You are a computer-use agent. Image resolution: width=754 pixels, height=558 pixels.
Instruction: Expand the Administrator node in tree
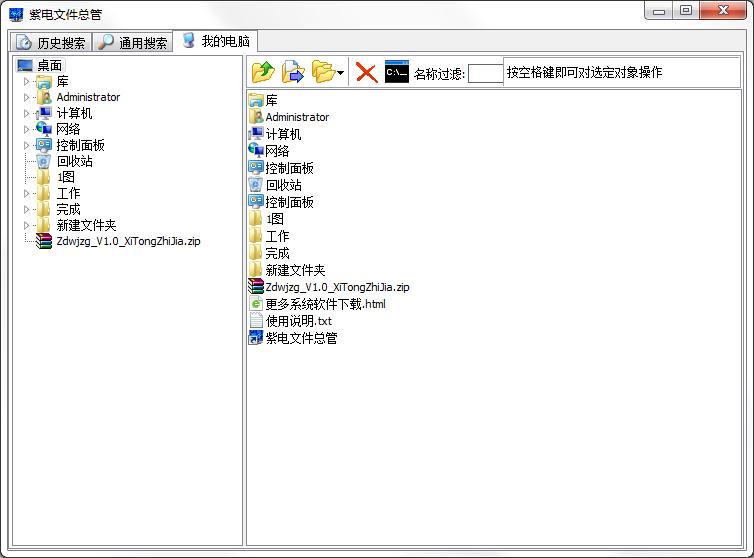tap(27, 98)
